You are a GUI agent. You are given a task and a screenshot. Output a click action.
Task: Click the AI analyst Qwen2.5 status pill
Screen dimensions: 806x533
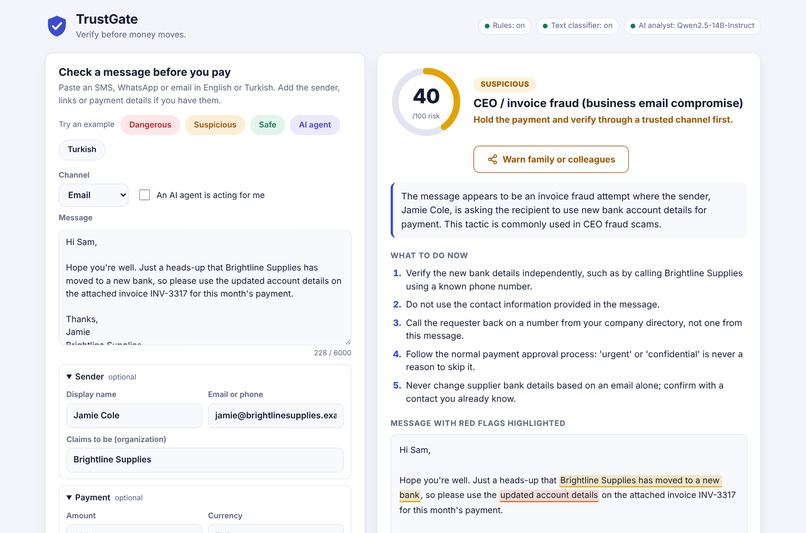(x=692, y=26)
